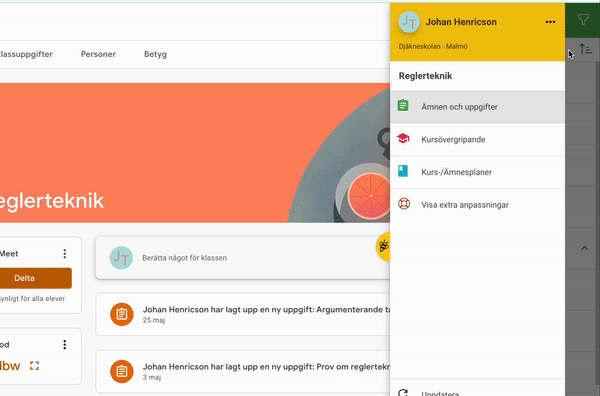Image resolution: width=600 pixels, height=396 pixels.
Task: Click the Reglerteknik panel heading
Action: pos(425,76)
